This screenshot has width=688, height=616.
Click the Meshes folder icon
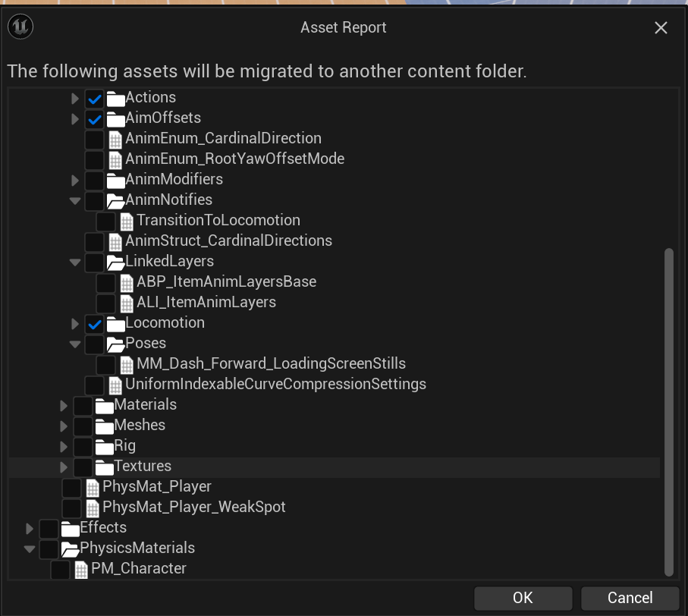pos(105,426)
